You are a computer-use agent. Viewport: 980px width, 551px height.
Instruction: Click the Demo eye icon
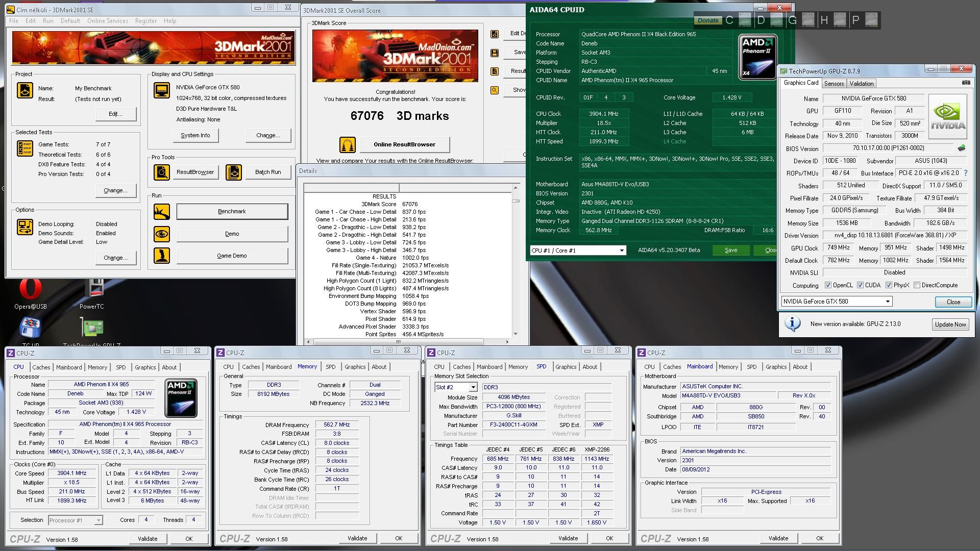coord(162,234)
